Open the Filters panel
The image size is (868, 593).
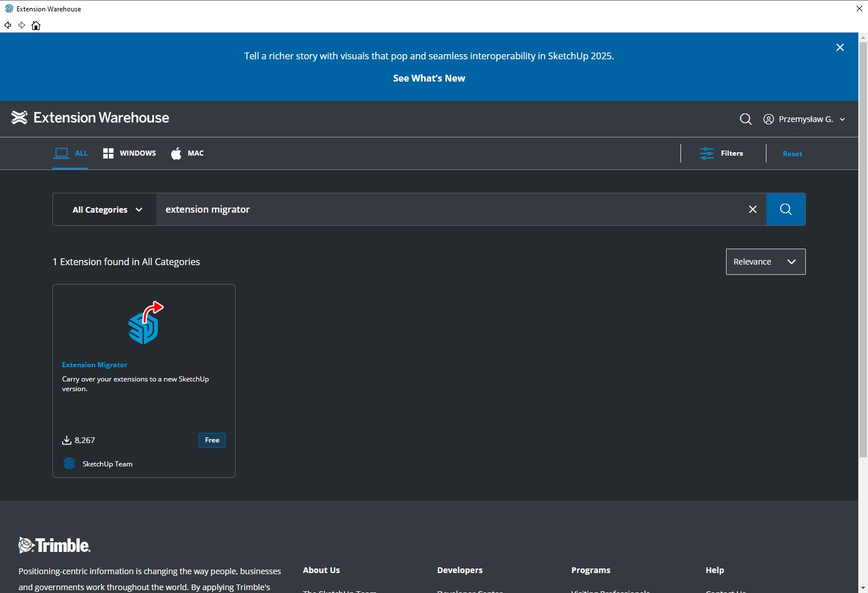[x=721, y=153]
